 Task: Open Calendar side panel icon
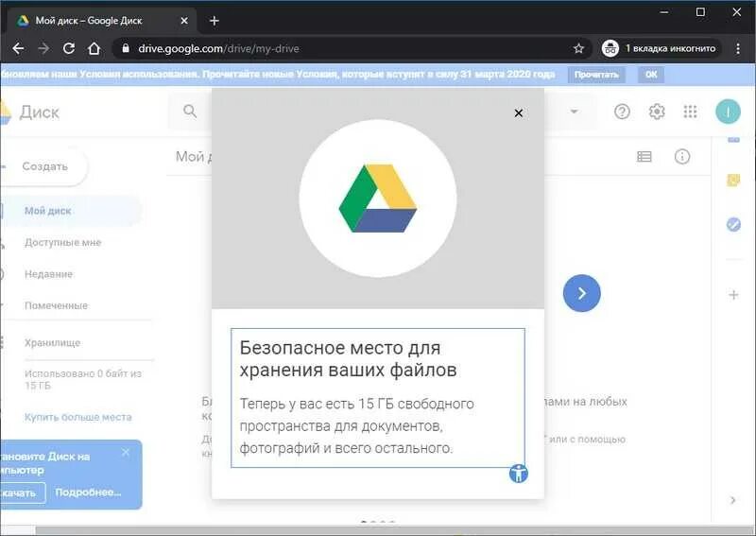[733, 140]
